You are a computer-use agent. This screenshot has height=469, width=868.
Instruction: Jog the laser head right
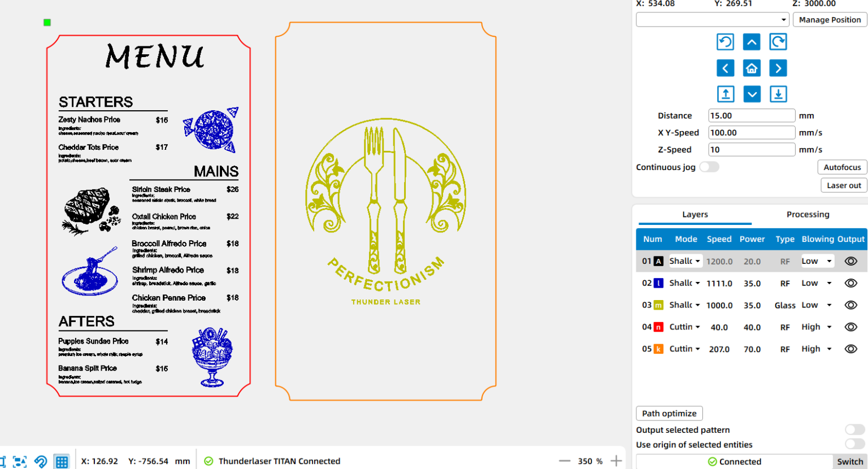click(x=778, y=68)
